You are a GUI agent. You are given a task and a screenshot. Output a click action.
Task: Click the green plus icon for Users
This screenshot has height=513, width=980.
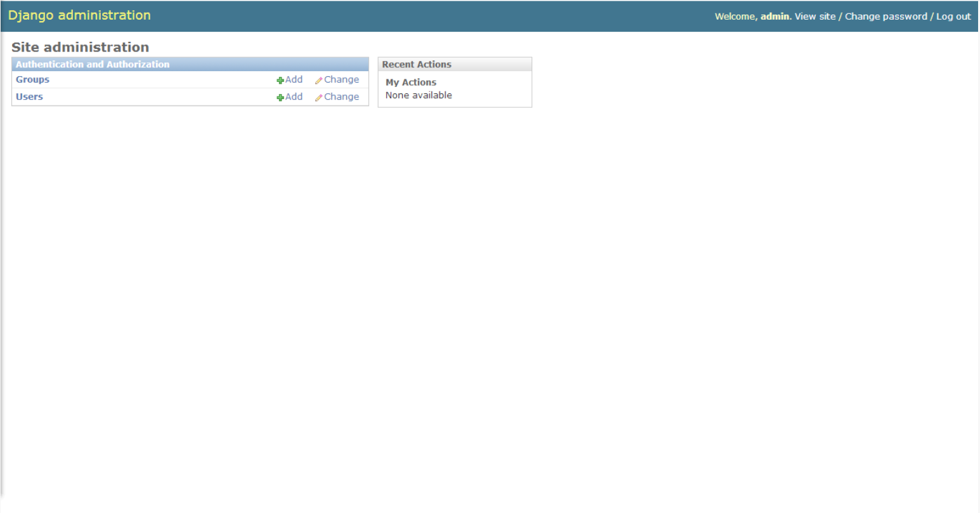point(280,98)
